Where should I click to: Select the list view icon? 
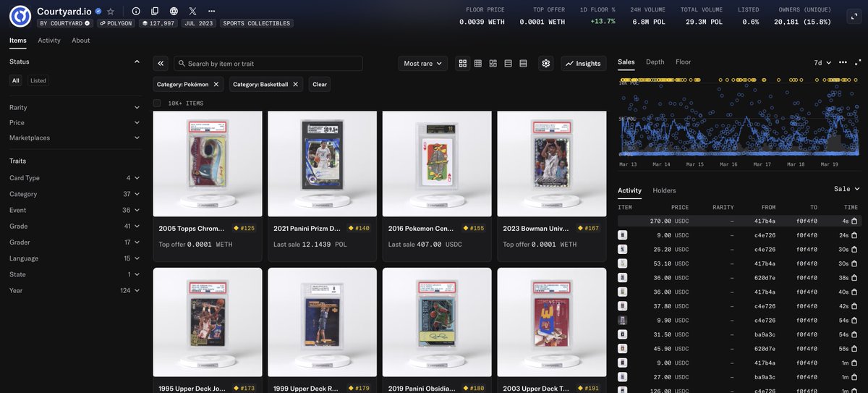tap(508, 64)
